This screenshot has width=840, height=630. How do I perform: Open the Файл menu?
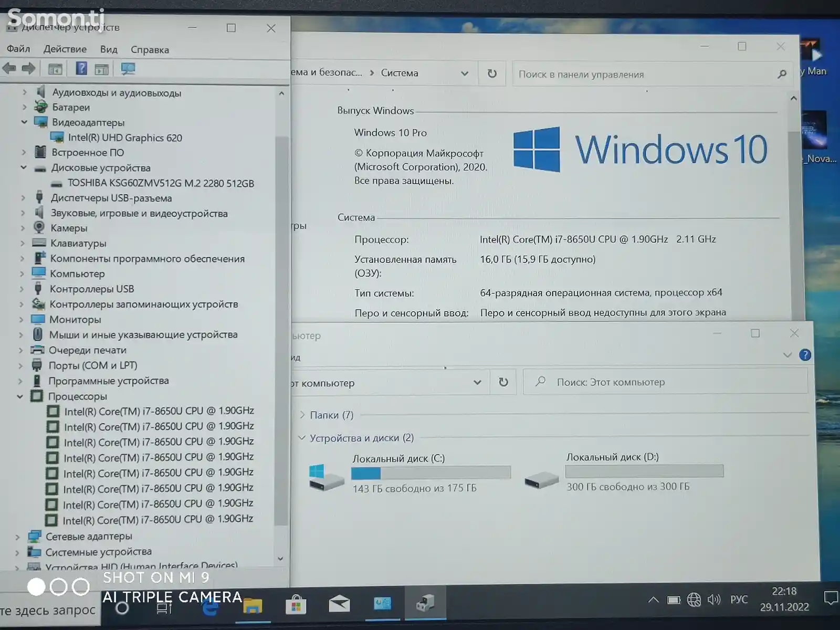[x=18, y=49]
